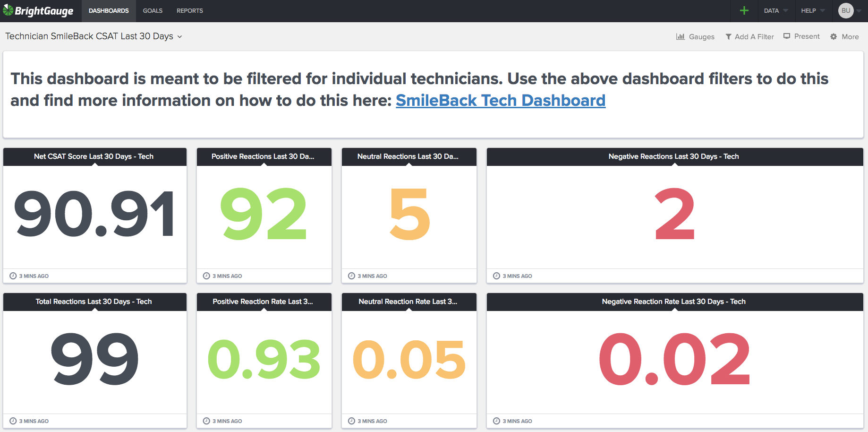Expand the dashboard title dropdown chevron

[179, 37]
